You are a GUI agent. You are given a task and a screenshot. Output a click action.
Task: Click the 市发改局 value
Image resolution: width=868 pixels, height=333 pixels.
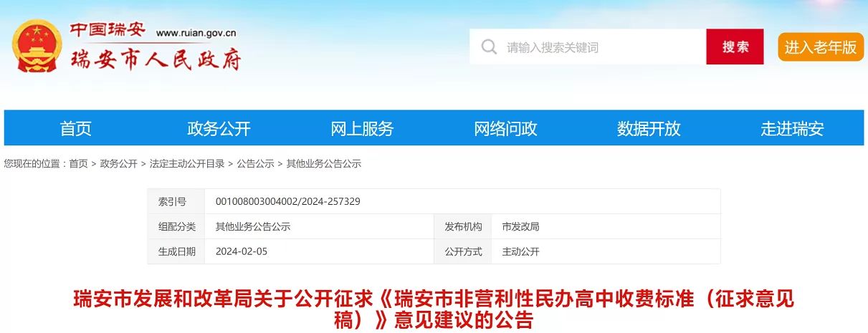[x=521, y=227]
